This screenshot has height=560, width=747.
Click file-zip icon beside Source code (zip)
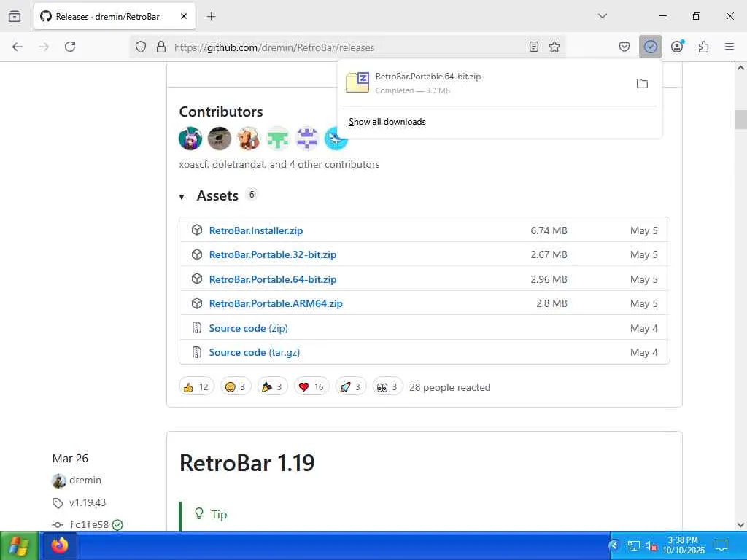tap(197, 327)
